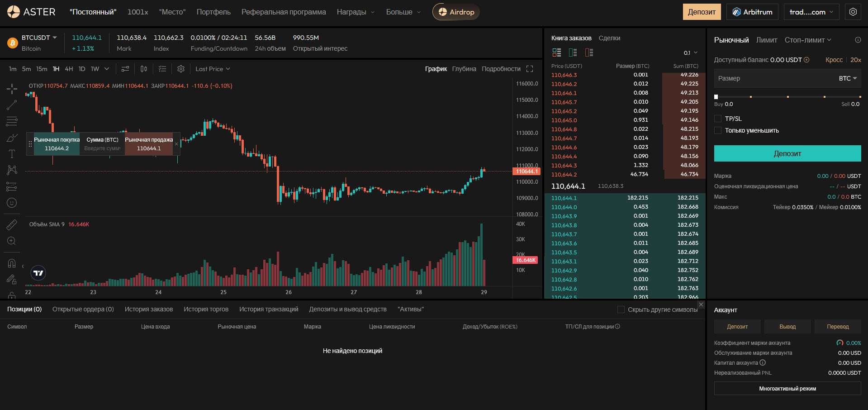The image size is (868, 410).
Task: Click the 'Размер' order size input field
Action: point(773,78)
